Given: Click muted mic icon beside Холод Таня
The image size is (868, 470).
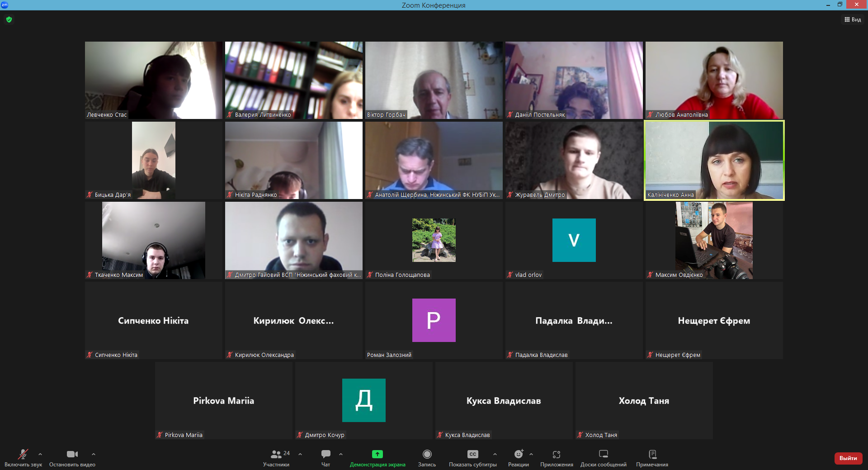Looking at the screenshot, I should click(580, 435).
